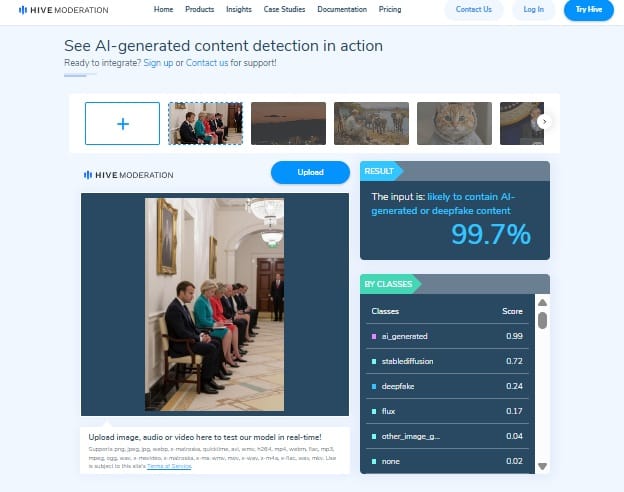This screenshot has width=624, height=492.
Task: Click the classes list scrollbar thumb
Action: [x=542, y=320]
